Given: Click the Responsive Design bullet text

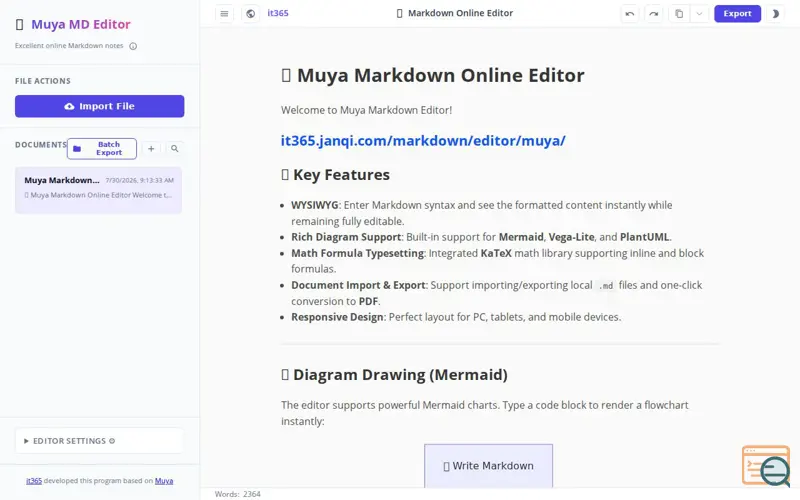Looking at the screenshot, I should [x=456, y=317].
